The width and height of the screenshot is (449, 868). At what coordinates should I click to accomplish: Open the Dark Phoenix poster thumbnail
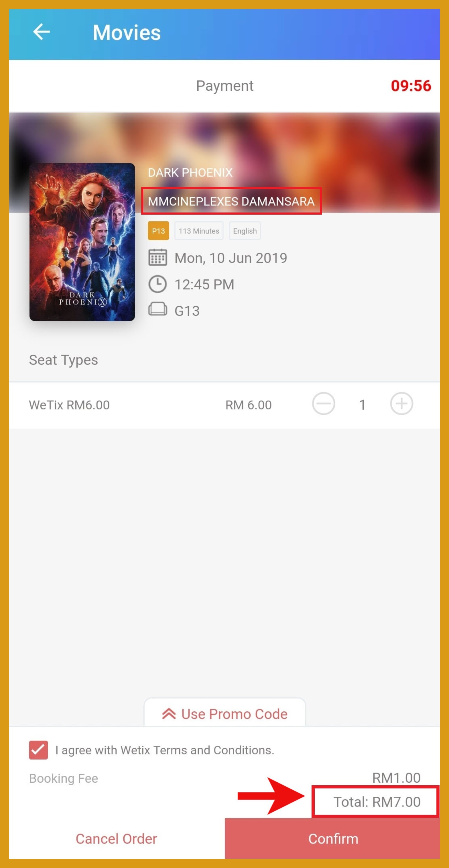[x=82, y=242]
